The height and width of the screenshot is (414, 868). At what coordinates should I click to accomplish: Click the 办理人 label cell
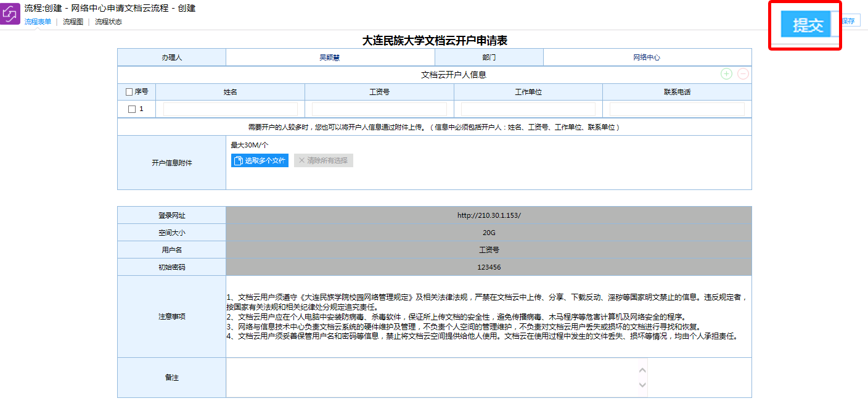click(171, 57)
